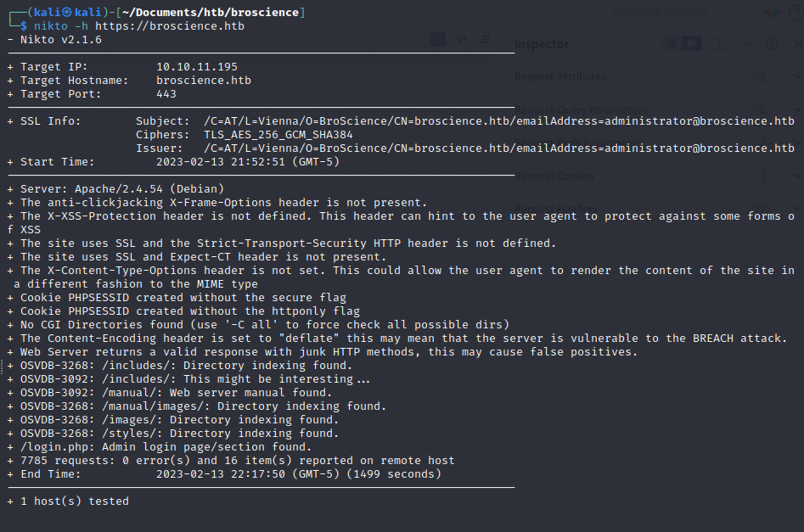Close the Inspector panel with X icon
This screenshot has width=804, height=532.
797,44
